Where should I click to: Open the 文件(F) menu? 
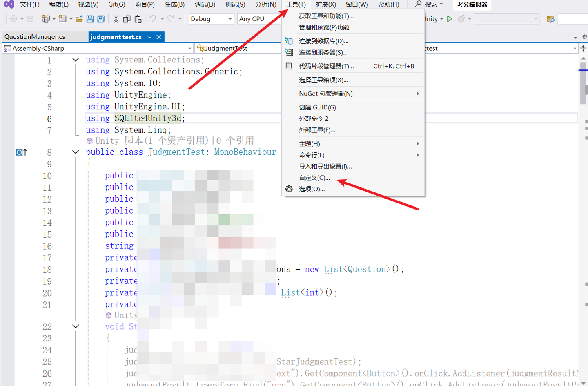pyautogui.click(x=30, y=4)
